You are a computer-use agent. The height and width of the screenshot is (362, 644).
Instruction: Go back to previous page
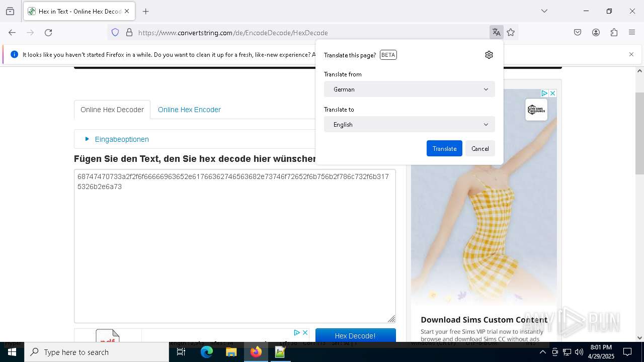pyautogui.click(x=12, y=33)
